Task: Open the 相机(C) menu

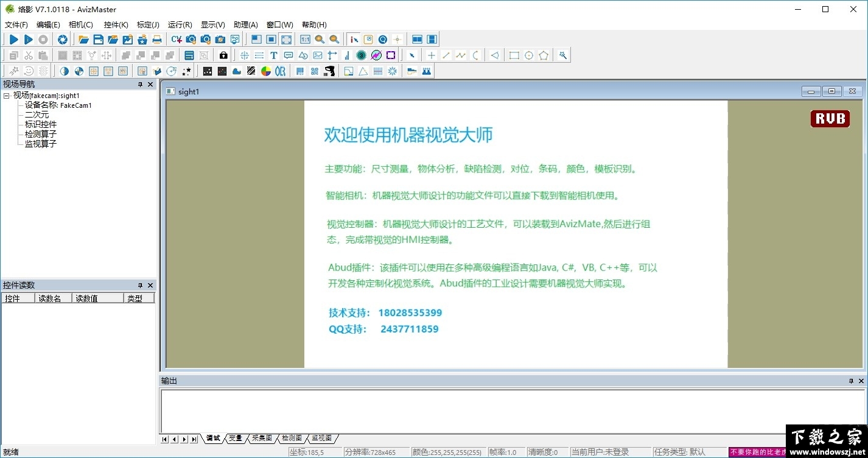Action: (x=81, y=25)
